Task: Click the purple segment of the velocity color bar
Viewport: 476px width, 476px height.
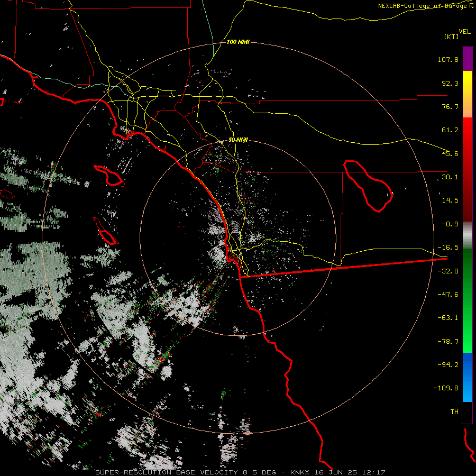Action: (x=467, y=59)
